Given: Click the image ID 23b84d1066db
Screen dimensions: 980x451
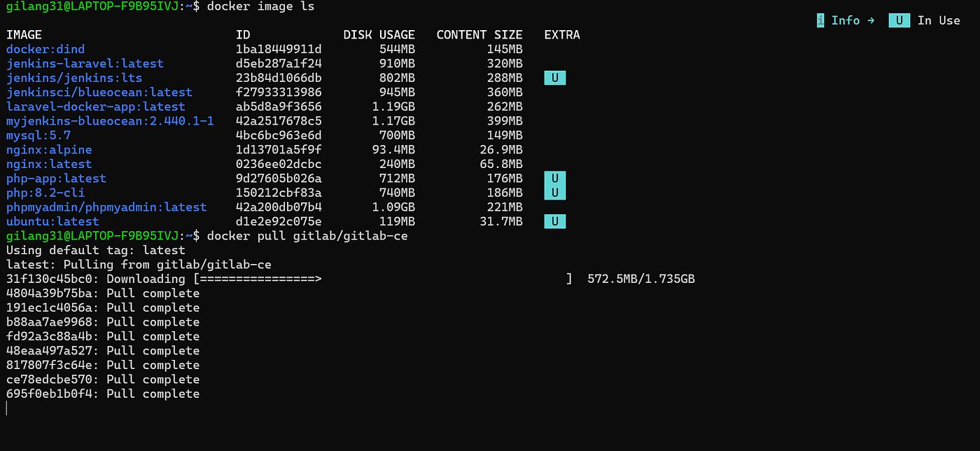Looking at the screenshot, I should coord(279,78).
